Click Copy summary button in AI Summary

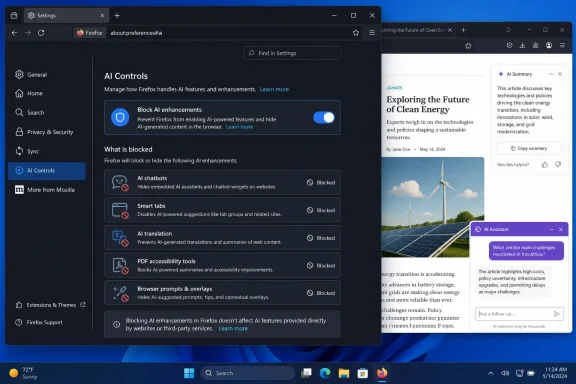point(529,148)
